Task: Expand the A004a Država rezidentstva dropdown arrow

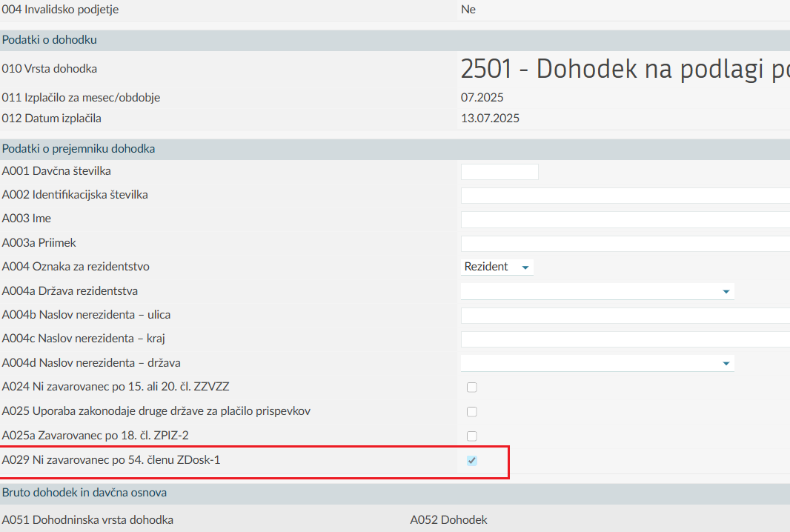Action: click(726, 292)
